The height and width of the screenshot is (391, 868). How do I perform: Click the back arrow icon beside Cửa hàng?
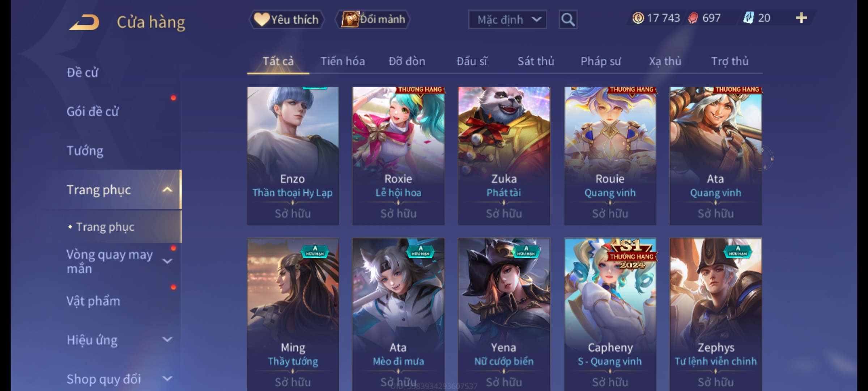85,22
